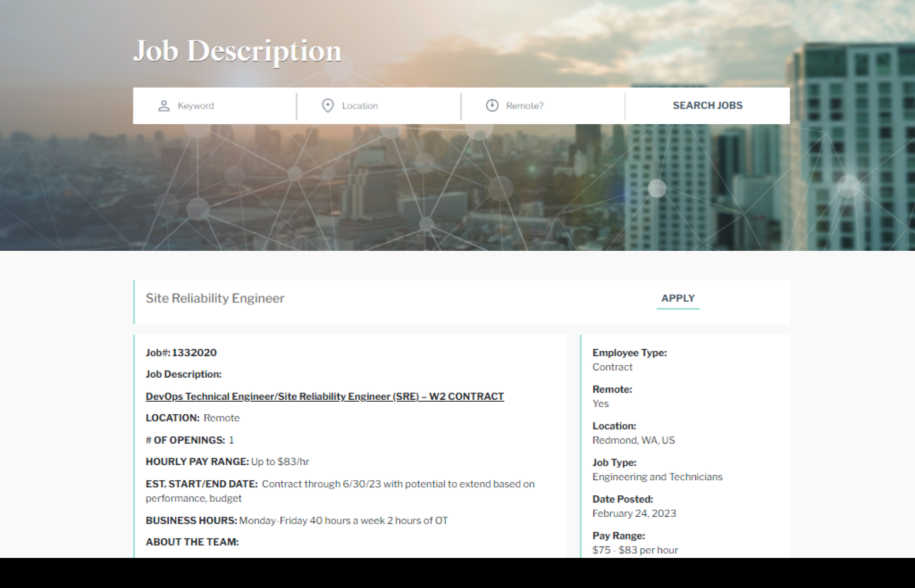The width and height of the screenshot is (915, 588).
Task: Click the Keyword input field
Action: (x=216, y=105)
